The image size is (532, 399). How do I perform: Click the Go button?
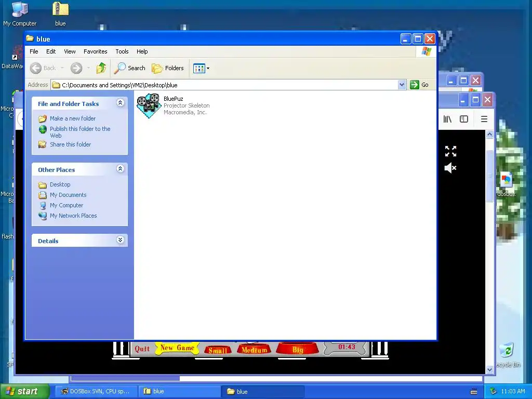419,85
